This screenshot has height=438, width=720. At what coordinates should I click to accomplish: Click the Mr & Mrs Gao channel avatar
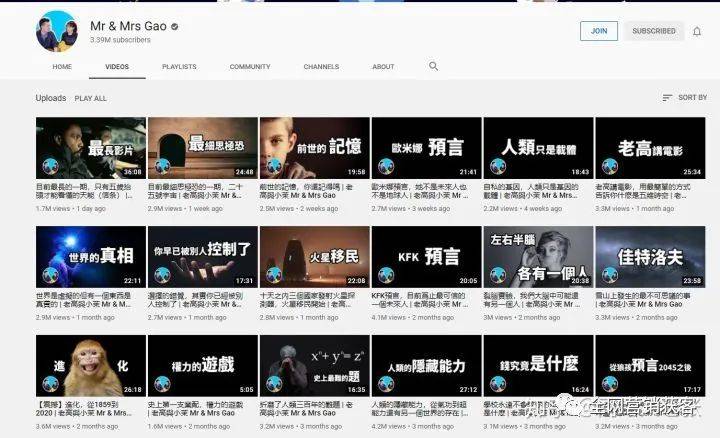[57, 32]
